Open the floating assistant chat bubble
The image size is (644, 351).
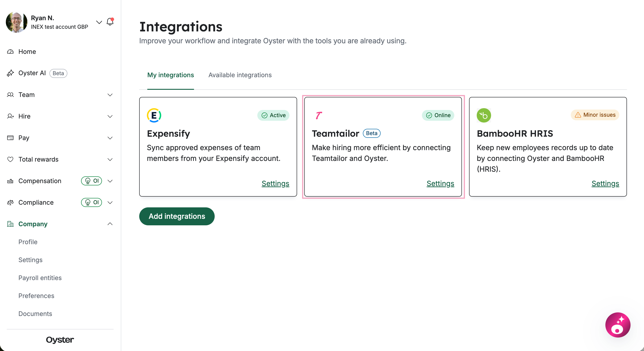pyautogui.click(x=618, y=325)
